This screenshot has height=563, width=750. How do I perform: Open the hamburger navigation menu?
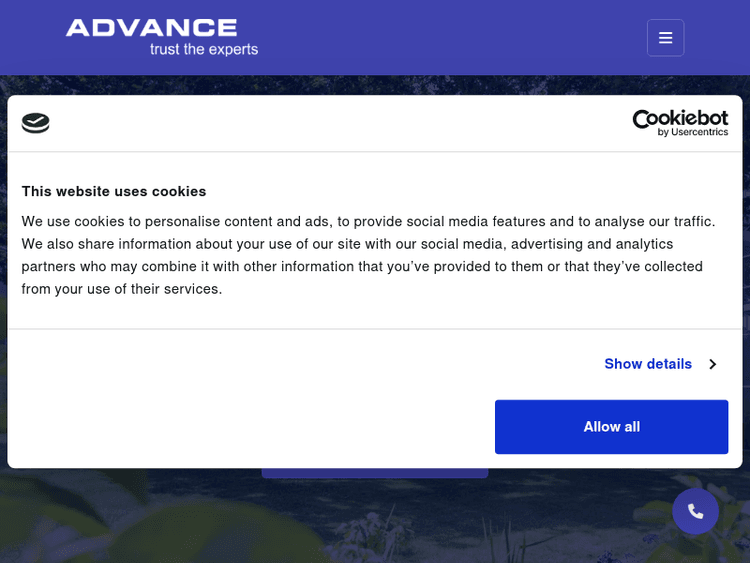tap(665, 38)
